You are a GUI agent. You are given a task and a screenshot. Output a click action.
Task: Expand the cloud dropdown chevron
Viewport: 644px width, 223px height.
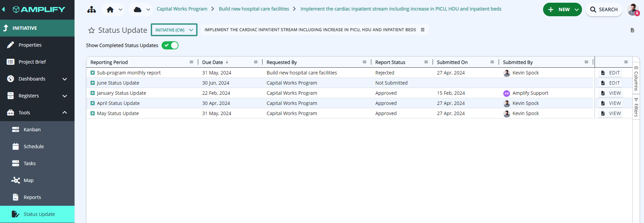point(148,10)
